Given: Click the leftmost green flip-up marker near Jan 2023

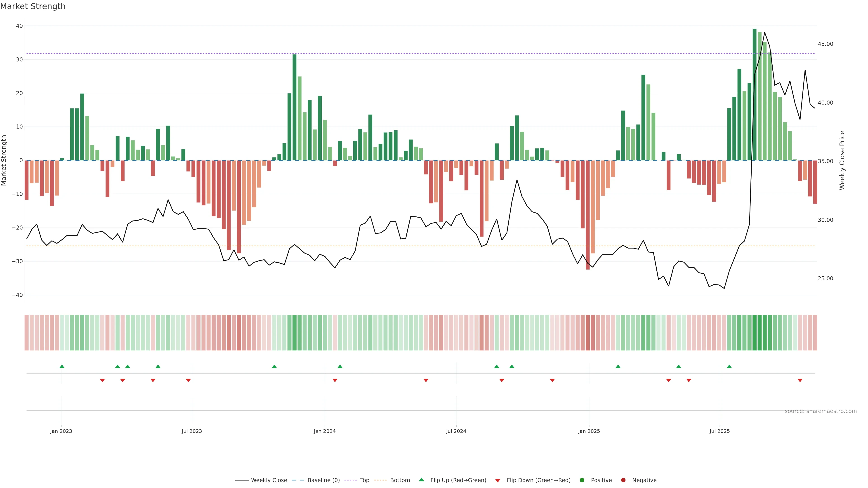Looking at the screenshot, I should tap(62, 366).
